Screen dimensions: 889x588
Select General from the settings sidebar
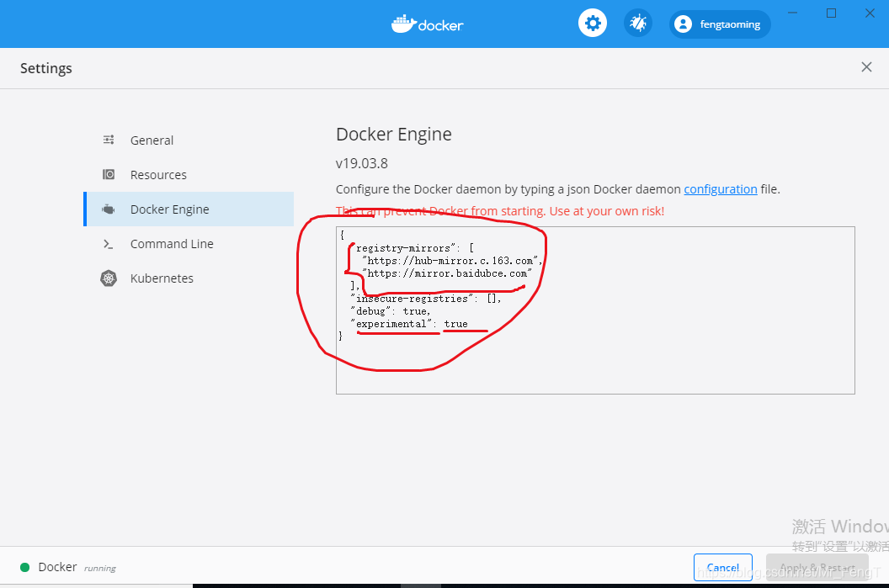point(152,140)
